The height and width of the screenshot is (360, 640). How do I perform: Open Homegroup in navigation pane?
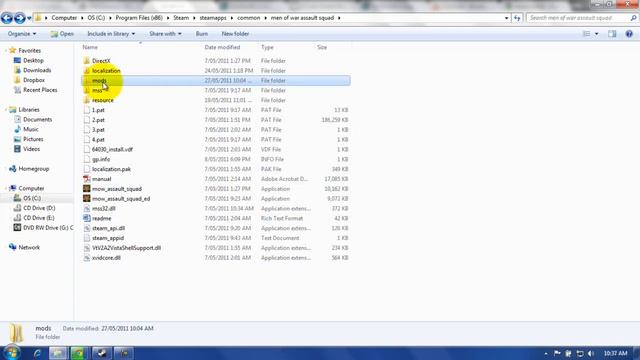point(33,169)
